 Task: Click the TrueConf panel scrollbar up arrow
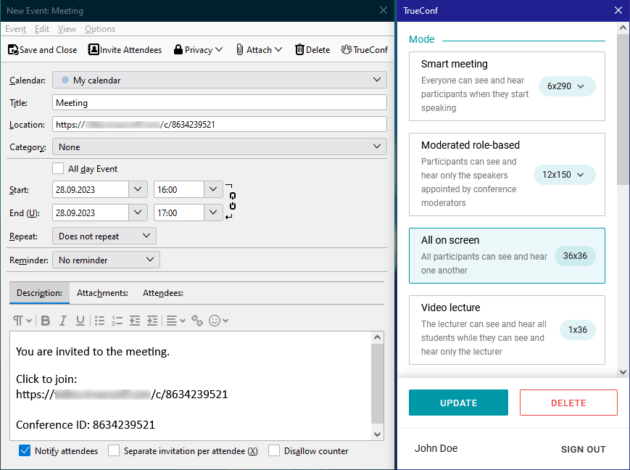[623, 28]
